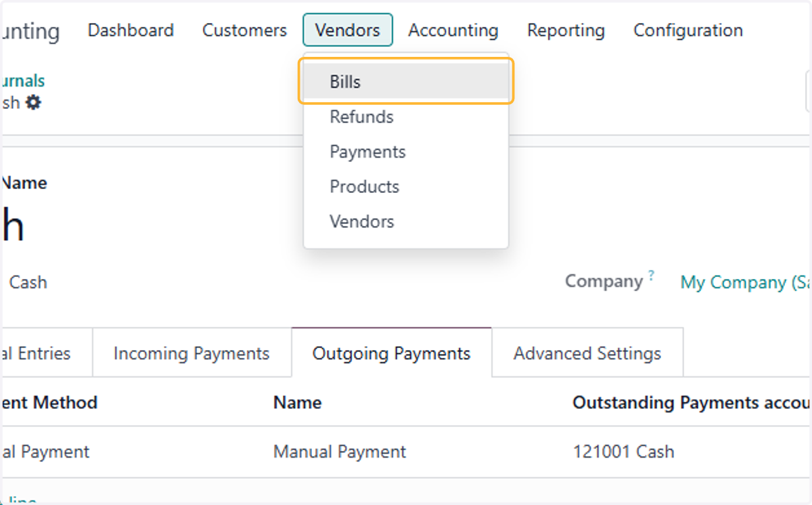812x505 pixels.
Task: Switch to the Outgoing Payments tab
Action: point(391,353)
